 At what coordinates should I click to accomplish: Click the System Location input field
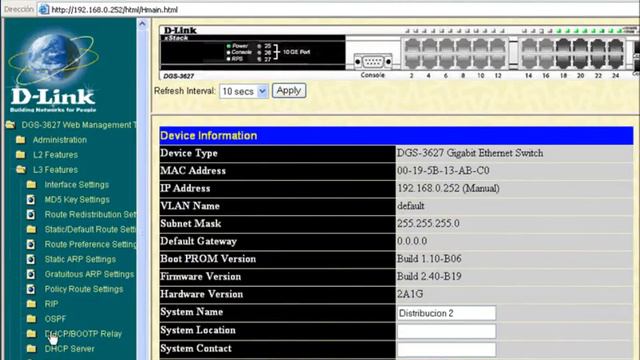click(x=446, y=331)
